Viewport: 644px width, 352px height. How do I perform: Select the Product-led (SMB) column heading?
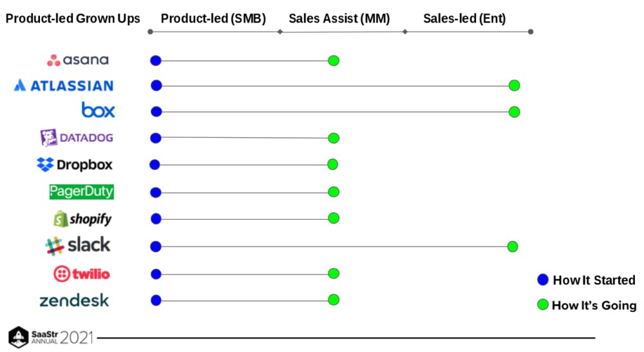tap(213, 19)
